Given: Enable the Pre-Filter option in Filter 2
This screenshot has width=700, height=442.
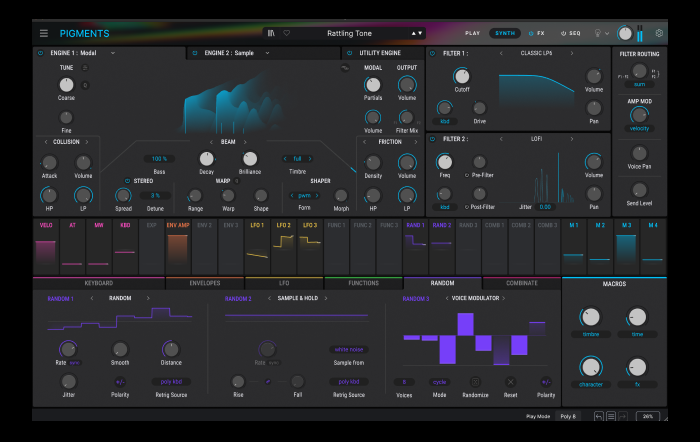Looking at the screenshot, I should 467,175.
